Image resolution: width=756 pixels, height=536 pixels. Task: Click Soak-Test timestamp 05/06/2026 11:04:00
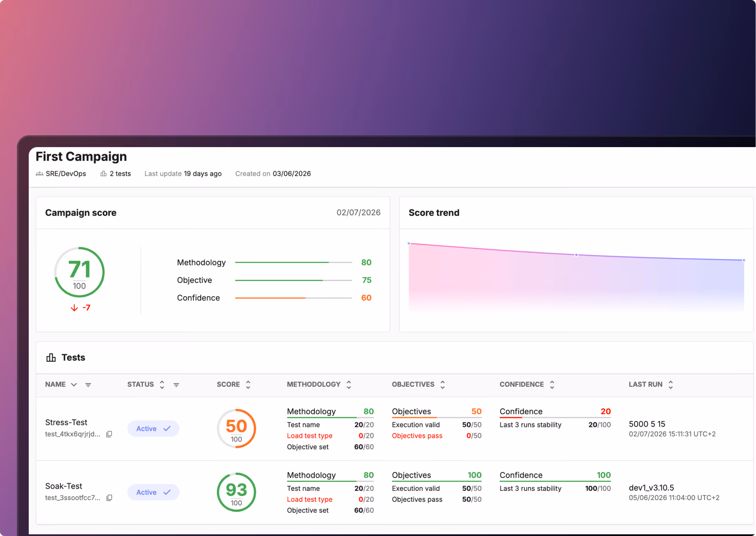click(x=674, y=498)
